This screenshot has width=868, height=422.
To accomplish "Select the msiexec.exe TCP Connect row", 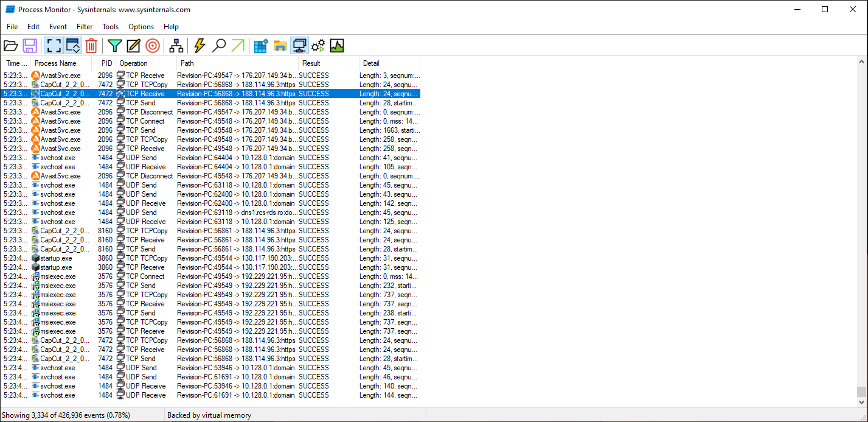I will click(210, 276).
